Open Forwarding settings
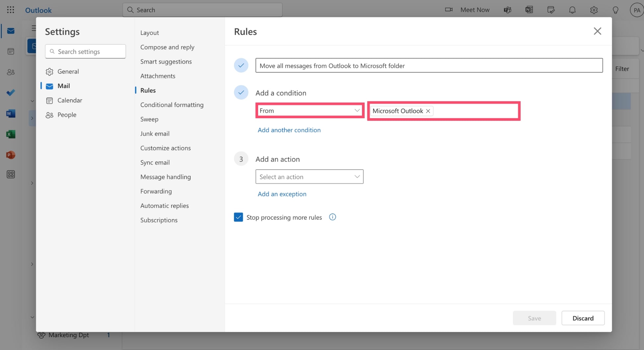The image size is (644, 350). pos(156,191)
